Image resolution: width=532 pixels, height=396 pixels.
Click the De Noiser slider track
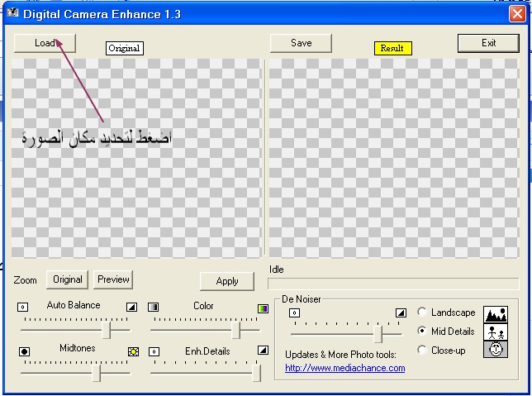click(x=347, y=333)
